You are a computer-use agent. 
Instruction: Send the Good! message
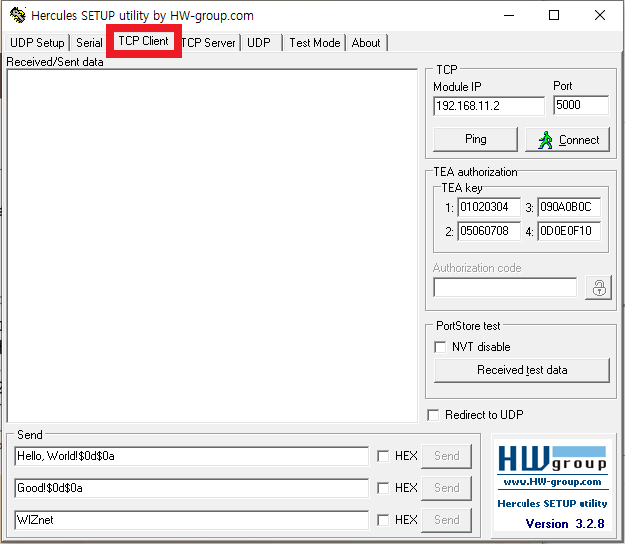446,488
